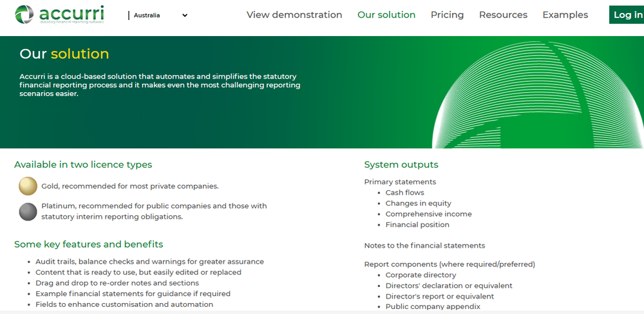Viewport: 644px width, 314px height.
Task: Click the platinum licence sphere icon
Action: (28, 211)
